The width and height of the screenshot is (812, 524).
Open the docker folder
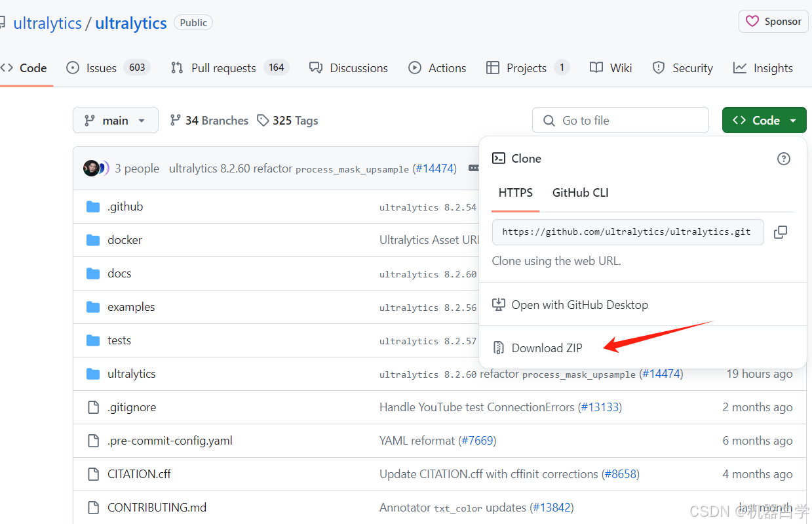(x=125, y=240)
